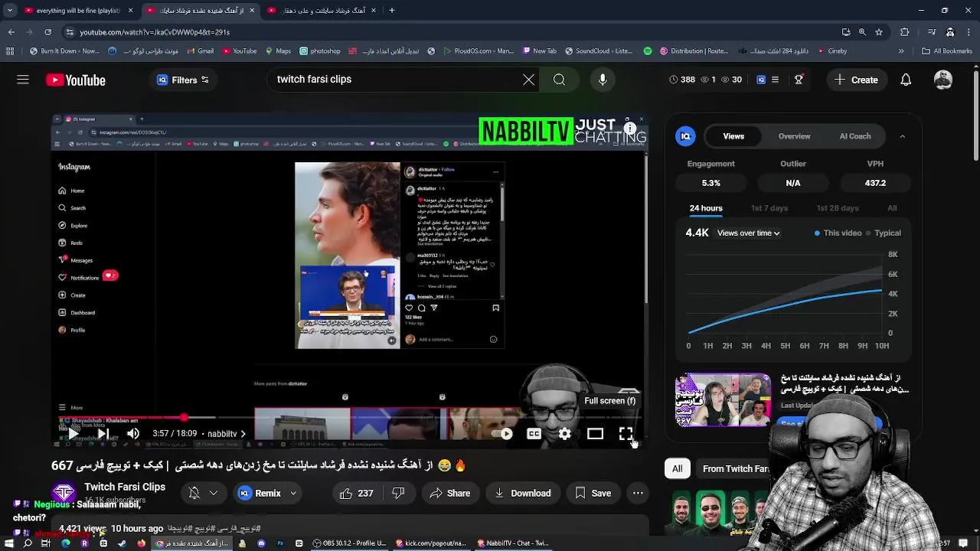Open the vidIQ logo in stats panel
This screenshot has height=551, width=980.
(685, 136)
